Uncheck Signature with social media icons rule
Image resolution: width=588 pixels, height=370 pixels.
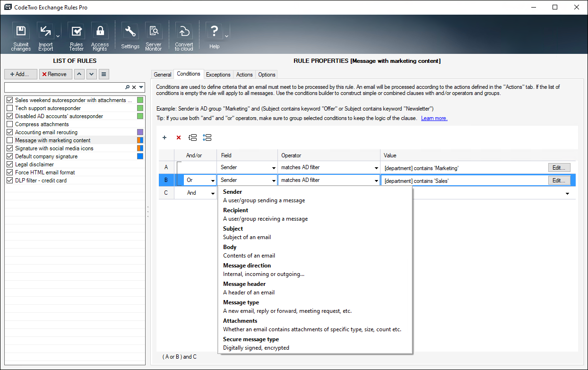(x=9, y=148)
